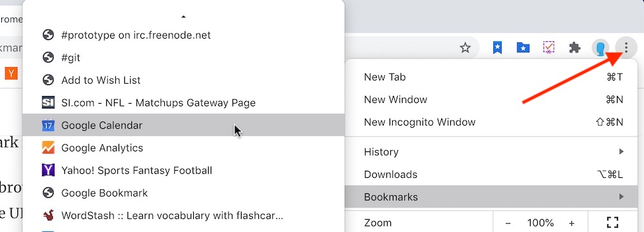Viewport: 644px width, 232px height.
Task: Expand the History submenu arrow
Action: (621, 152)
